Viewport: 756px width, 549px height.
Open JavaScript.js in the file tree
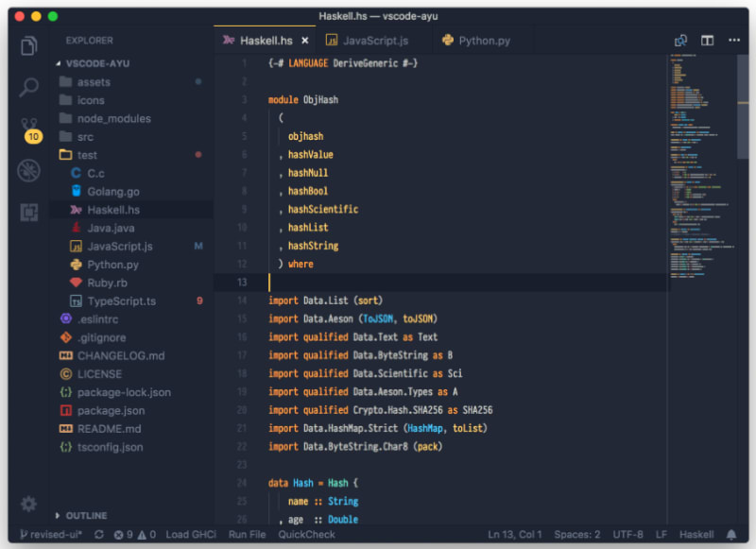pos(131,247)
